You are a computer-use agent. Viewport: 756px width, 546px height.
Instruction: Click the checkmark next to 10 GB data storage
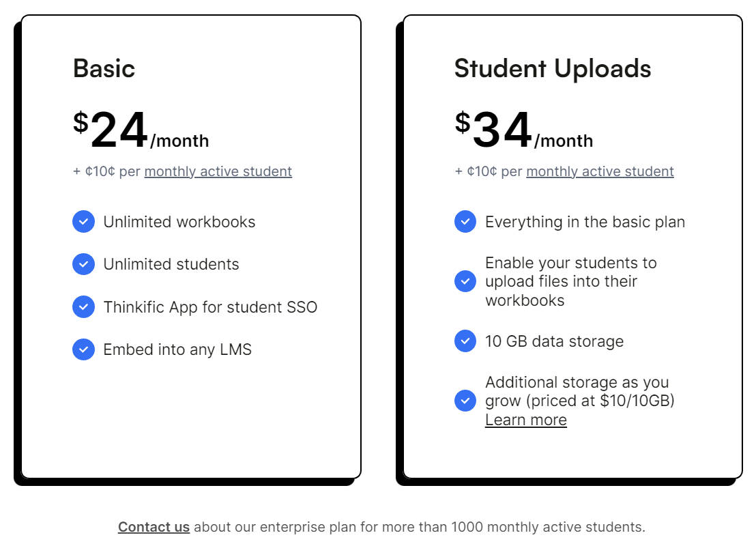465,341
